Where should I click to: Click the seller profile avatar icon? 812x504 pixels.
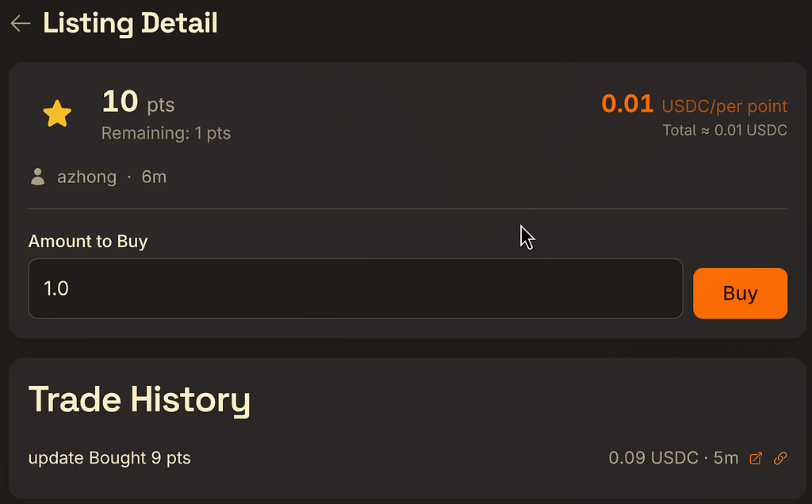point(37,177)
